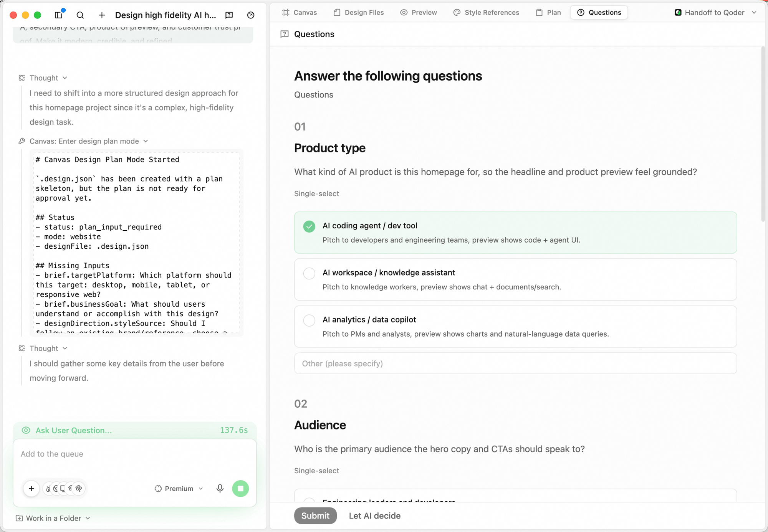Screen dimensions: 768x532
Task: Collapse the second Thought section
Action: click(x=65, y=348)
